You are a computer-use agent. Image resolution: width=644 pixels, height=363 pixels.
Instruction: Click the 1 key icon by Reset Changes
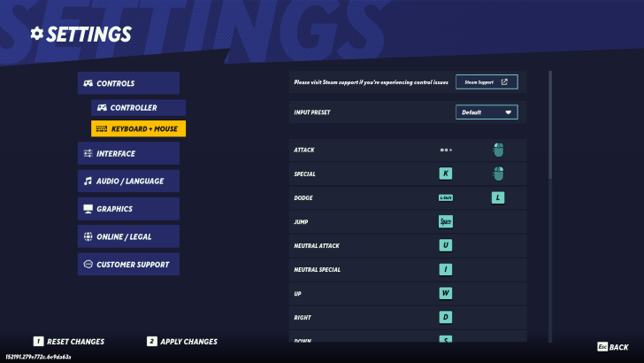38,341
